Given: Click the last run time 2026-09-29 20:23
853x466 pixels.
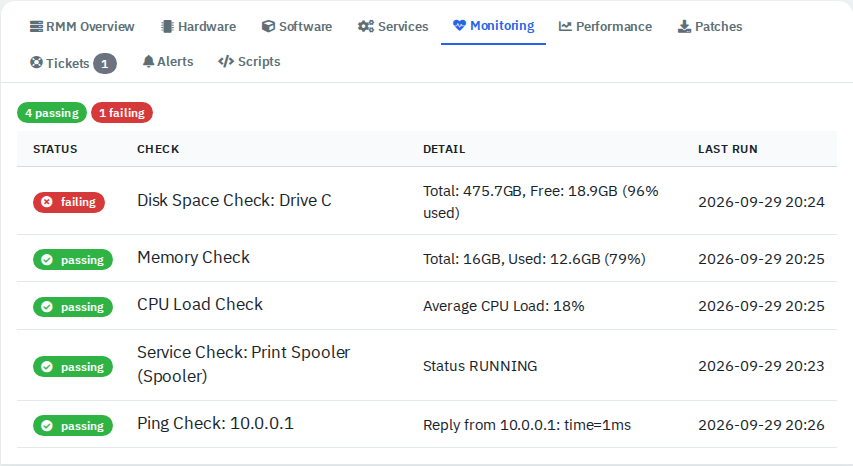Looking at the screenshot, I should pyautogui.click(x=761, y=366).
